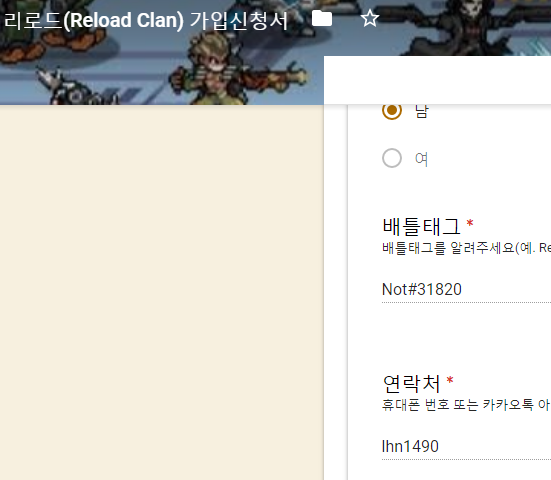Viewport: 551px width, 480px height.
Task: Click the 배틀태그 question title
Action: click(x=421, y=226)
